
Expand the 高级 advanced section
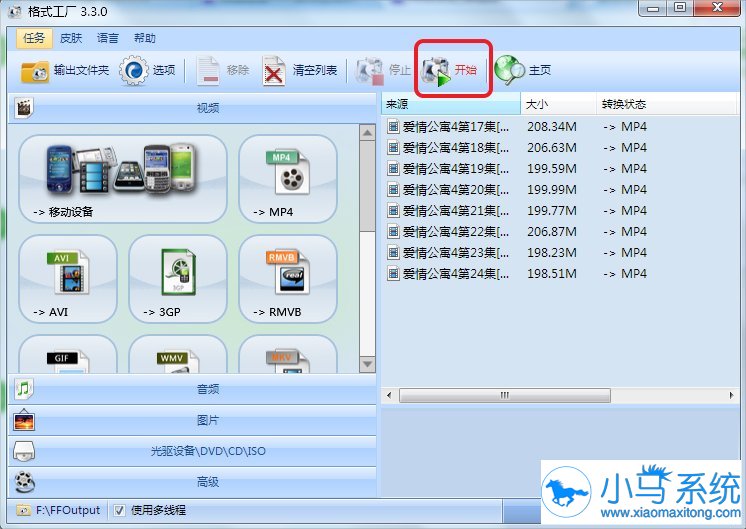(x=192, y=482)
